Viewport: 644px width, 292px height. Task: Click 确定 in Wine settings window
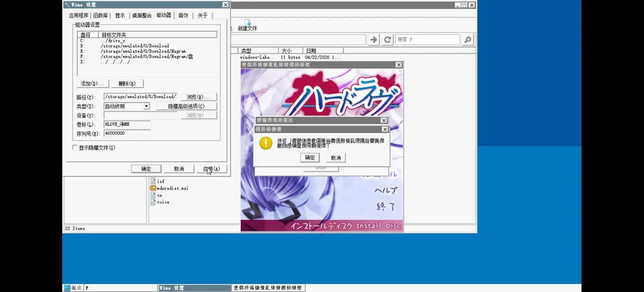[146, 169]
